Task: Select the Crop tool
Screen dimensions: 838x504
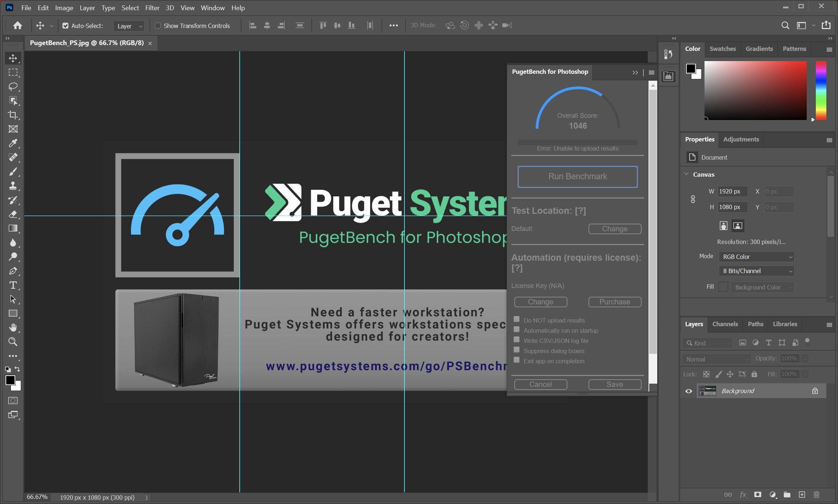Action: 13,115
